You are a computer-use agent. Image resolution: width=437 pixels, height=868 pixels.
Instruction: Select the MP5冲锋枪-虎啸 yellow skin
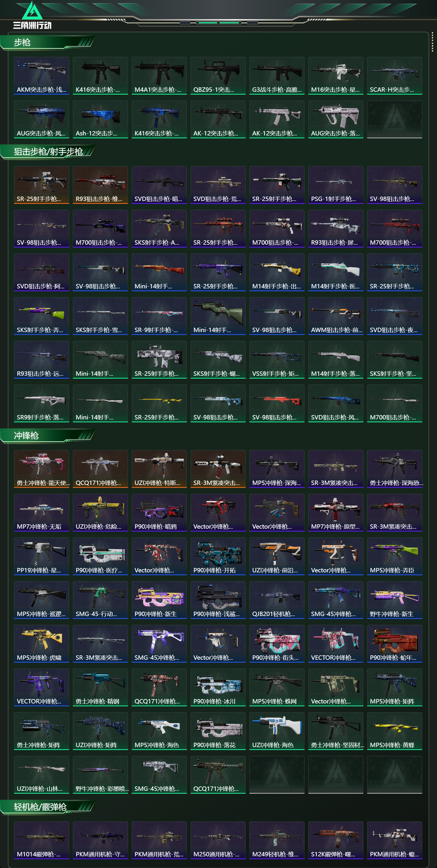click(x=41, y=644)
